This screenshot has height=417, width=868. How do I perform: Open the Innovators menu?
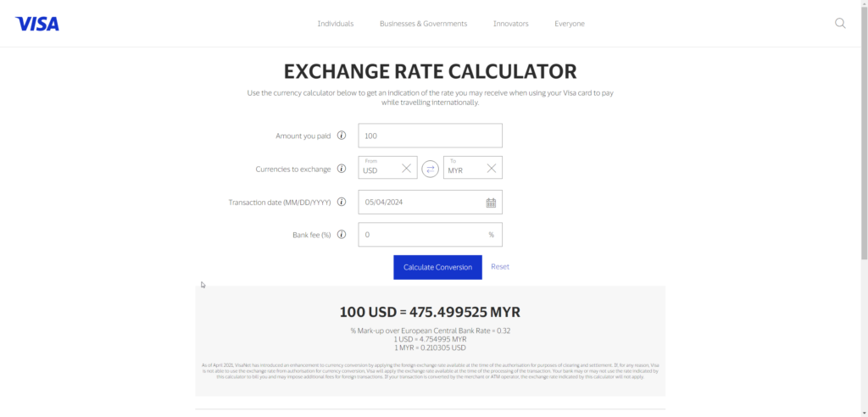(x=510, y=24)
